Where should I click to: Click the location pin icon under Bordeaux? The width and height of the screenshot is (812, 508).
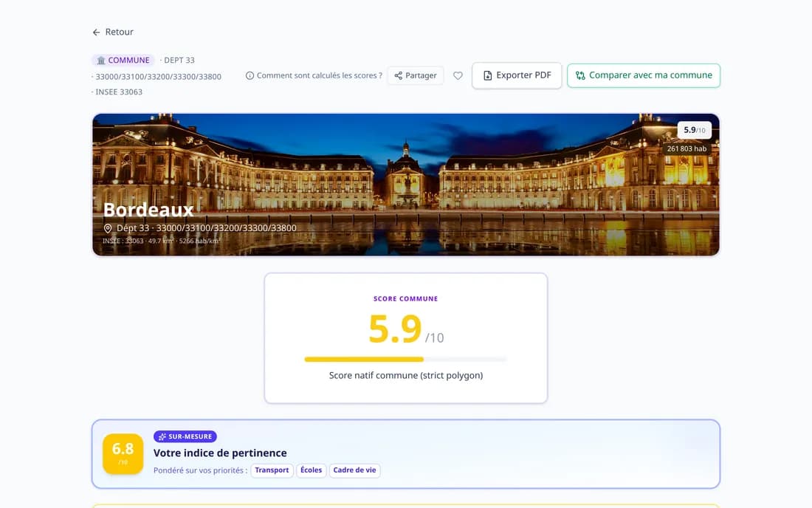click(x=108, y=228)
